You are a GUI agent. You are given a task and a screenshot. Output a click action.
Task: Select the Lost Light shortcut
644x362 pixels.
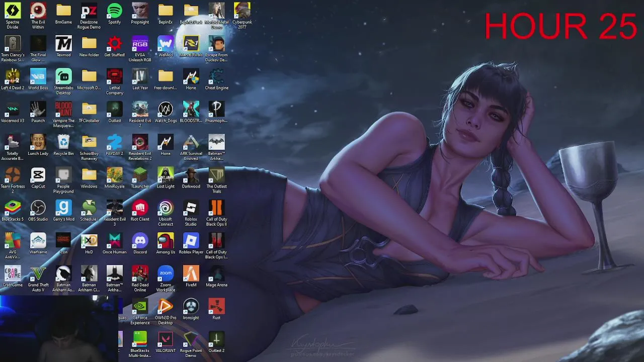pyautogui.click(x=166, y=175)
